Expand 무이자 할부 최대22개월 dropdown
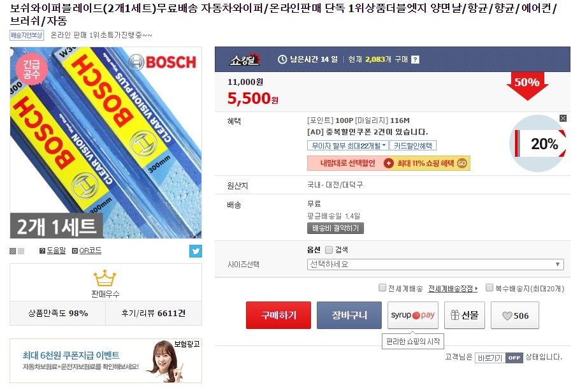Image resolution: width=580 pixels, height=392 pixels. pyautogui.click(x=348, y=146)
